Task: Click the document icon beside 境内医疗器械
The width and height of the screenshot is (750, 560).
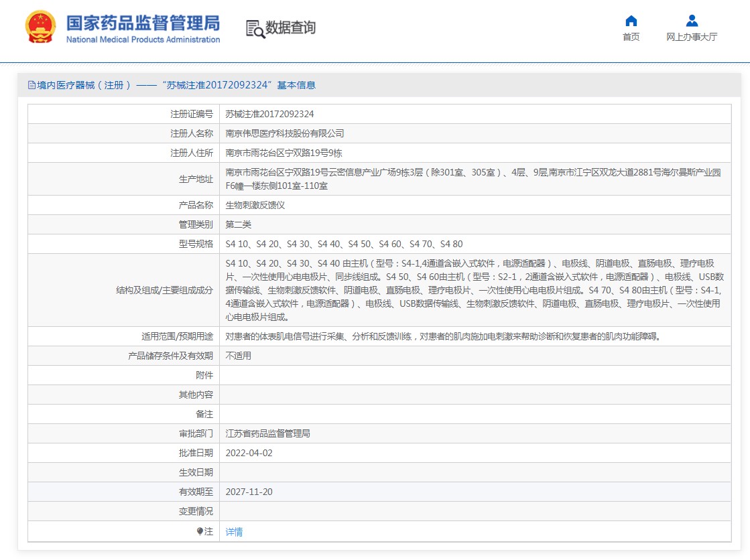Action: click(31, 85)
